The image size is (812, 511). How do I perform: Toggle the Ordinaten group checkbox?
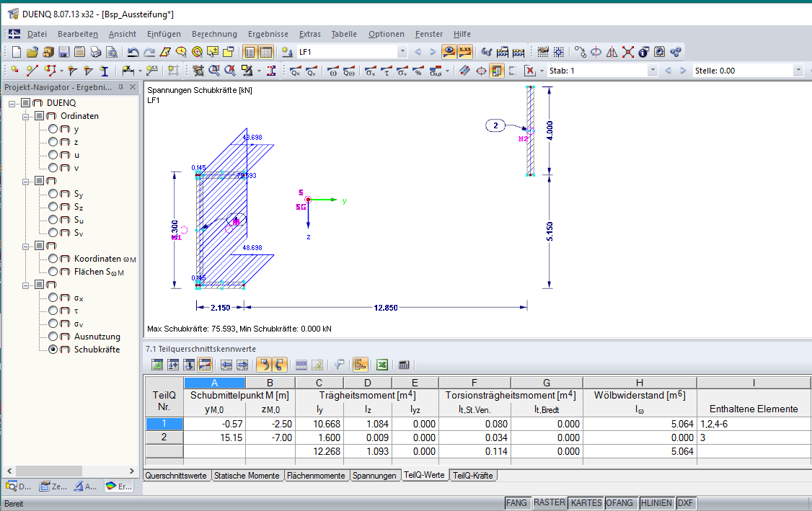pyautogui.click(x=40, y=116)
